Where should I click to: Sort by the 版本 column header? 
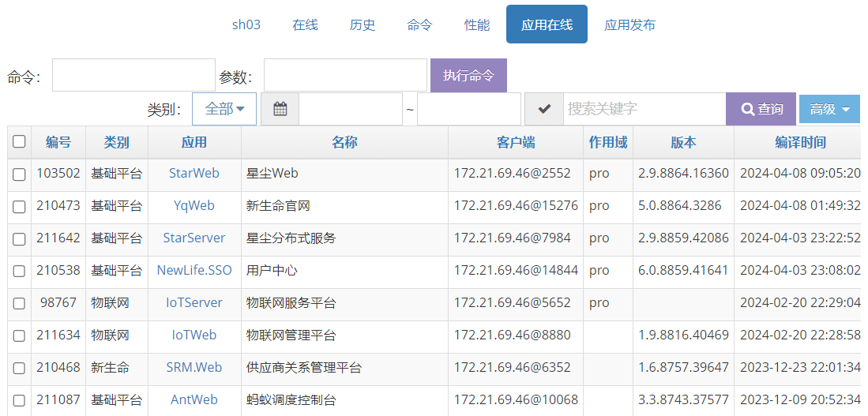coord(684,142)
